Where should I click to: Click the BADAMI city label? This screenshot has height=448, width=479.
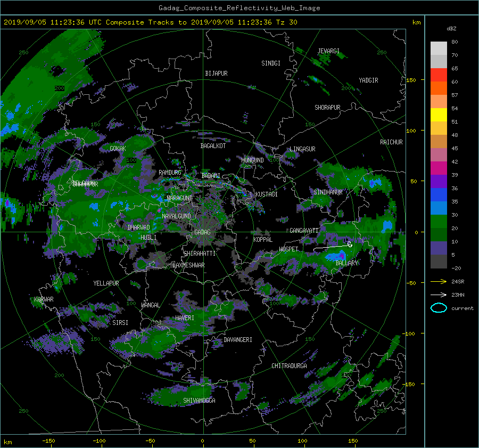tap(211, 176)
